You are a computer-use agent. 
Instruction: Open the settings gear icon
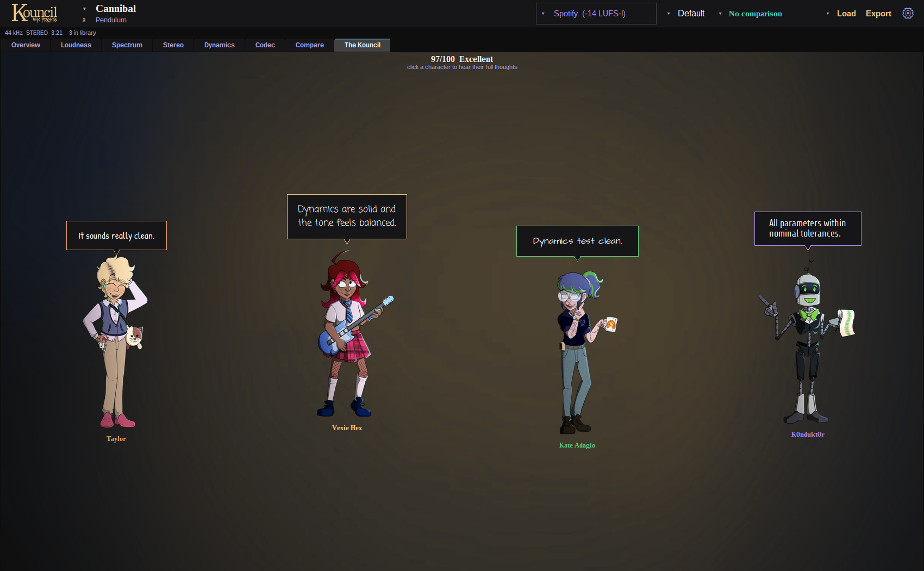point(908,13)
